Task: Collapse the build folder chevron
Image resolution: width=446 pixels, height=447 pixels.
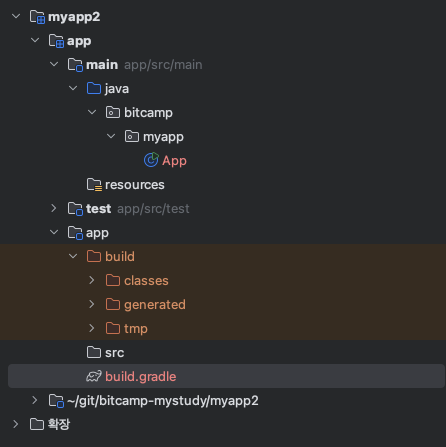Action: (73, 256)
